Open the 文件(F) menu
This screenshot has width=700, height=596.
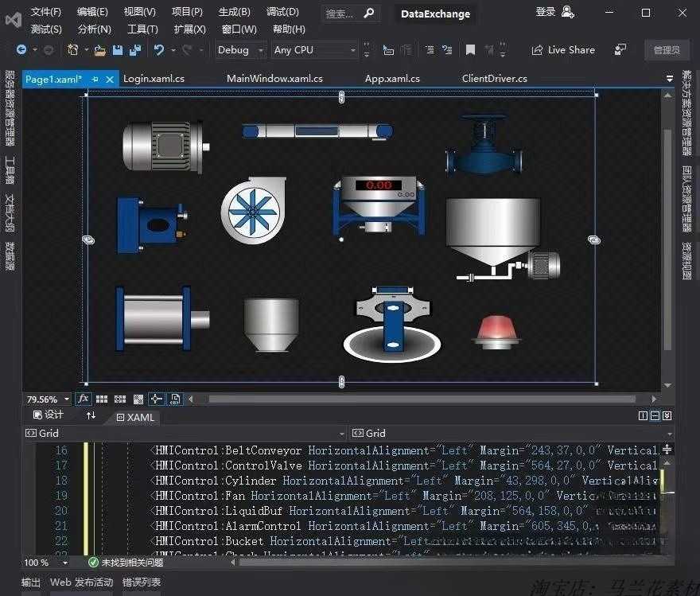pos(46,12)
